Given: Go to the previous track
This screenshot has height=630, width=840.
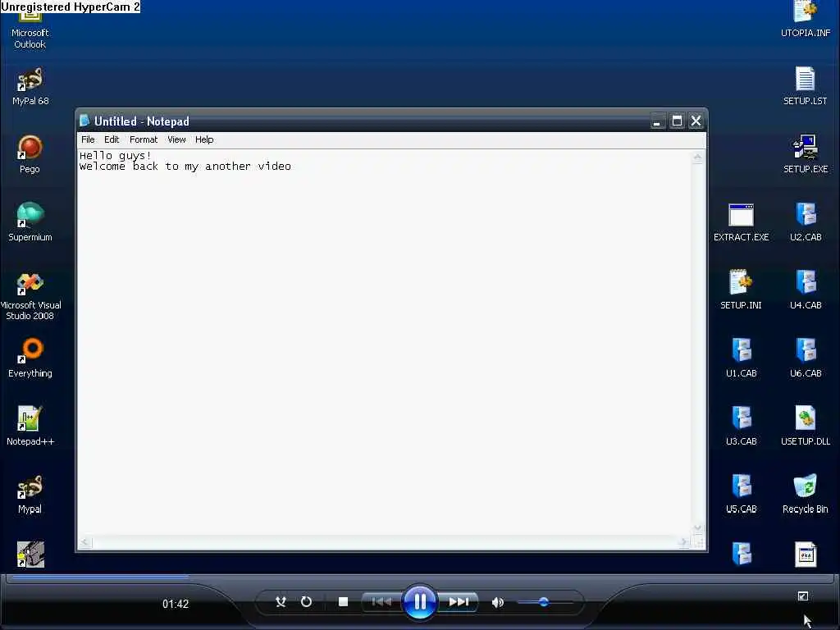Looking at the screenshot, I should (x=381, y=601).
